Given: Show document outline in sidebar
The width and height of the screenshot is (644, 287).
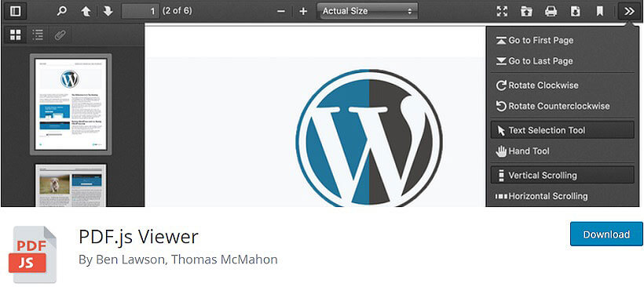Looking at the screenshot, I should coord(38,35).
